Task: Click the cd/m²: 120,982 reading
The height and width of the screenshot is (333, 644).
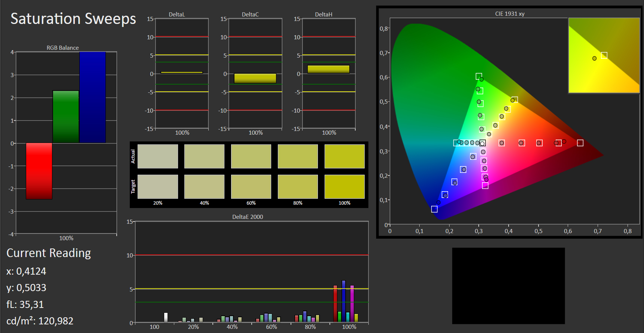Action: [40, 321]
